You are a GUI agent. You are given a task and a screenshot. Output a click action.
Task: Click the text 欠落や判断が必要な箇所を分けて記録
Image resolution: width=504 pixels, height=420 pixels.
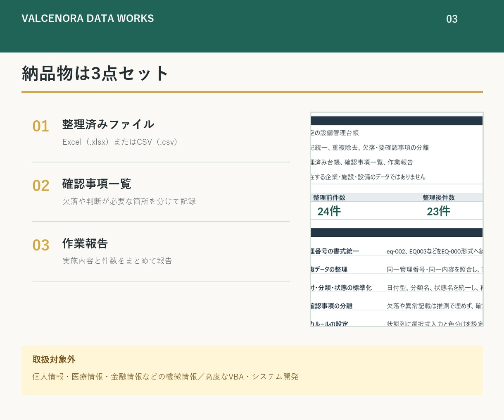click(x=129, y=201)
